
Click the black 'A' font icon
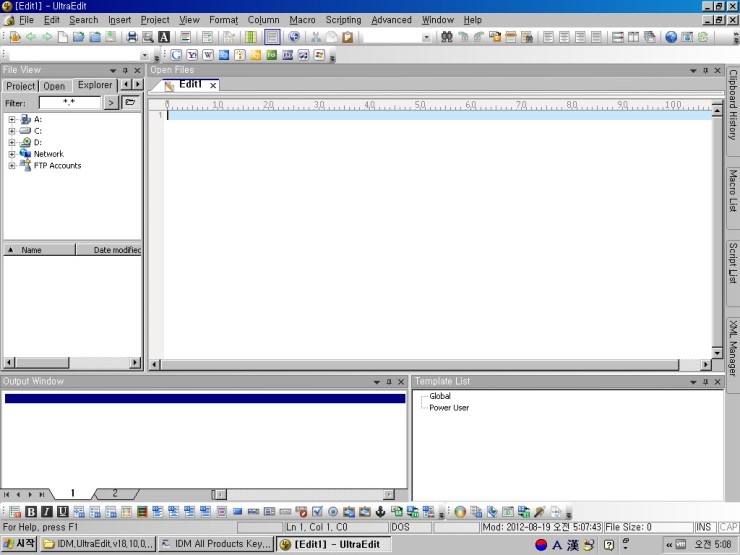pos(164,37)
